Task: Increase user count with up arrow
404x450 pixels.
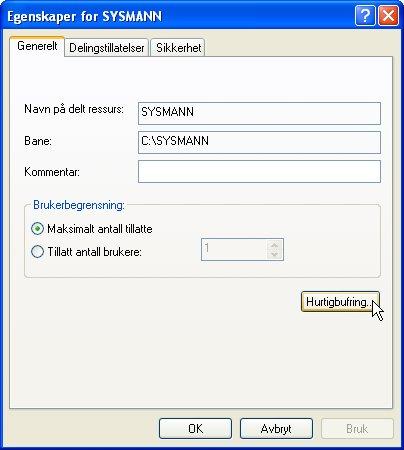Action: [x=275, y=245]
